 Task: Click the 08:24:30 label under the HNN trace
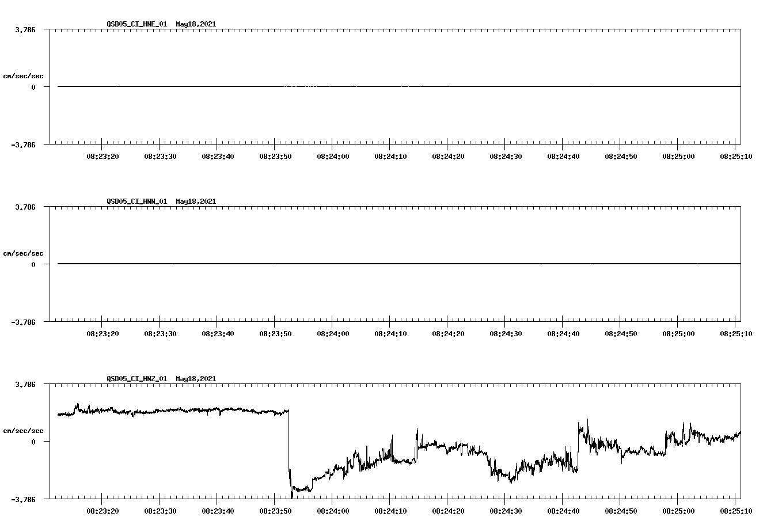(x=505, y=333)
